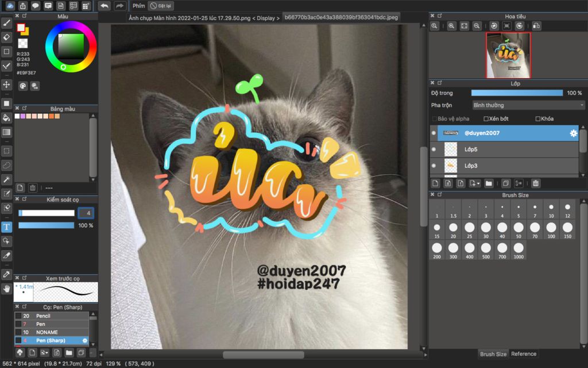
Task: Open add-brush dropdown in brush panel
Action: (45, 352)
